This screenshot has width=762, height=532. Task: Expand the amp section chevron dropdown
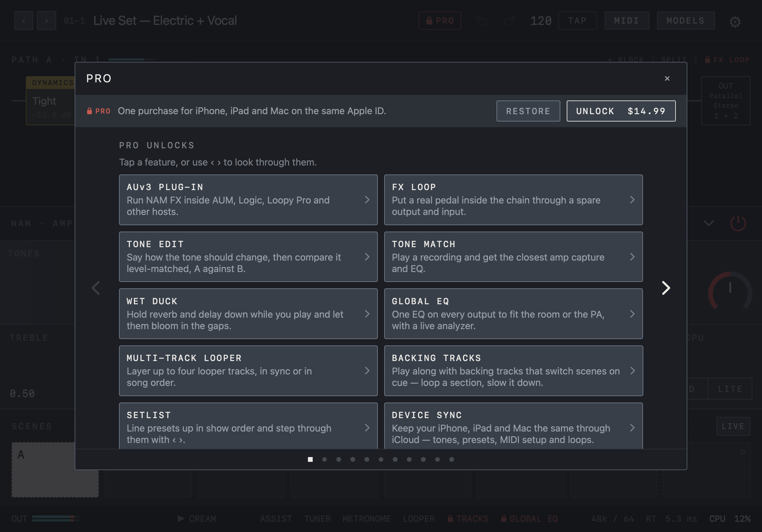709,223
